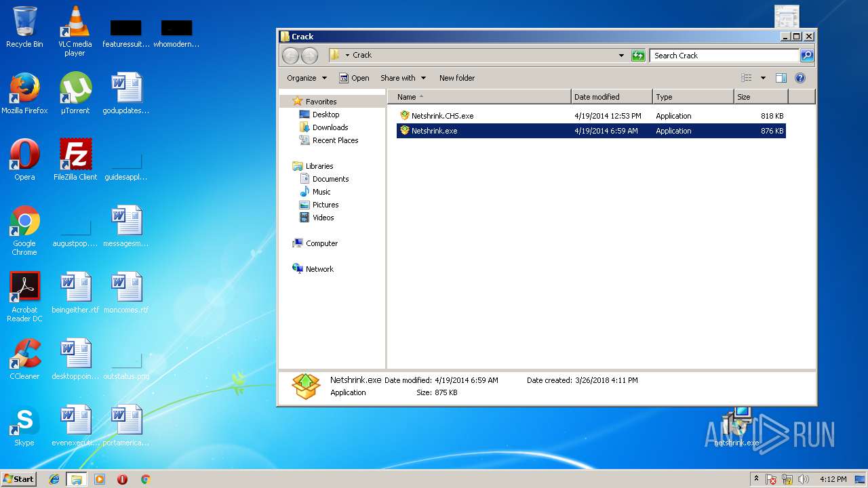This screenshot has height=488, width=868.
Task: Select the Netshrink.CHS.exe file
Action: tap(590, 116)
